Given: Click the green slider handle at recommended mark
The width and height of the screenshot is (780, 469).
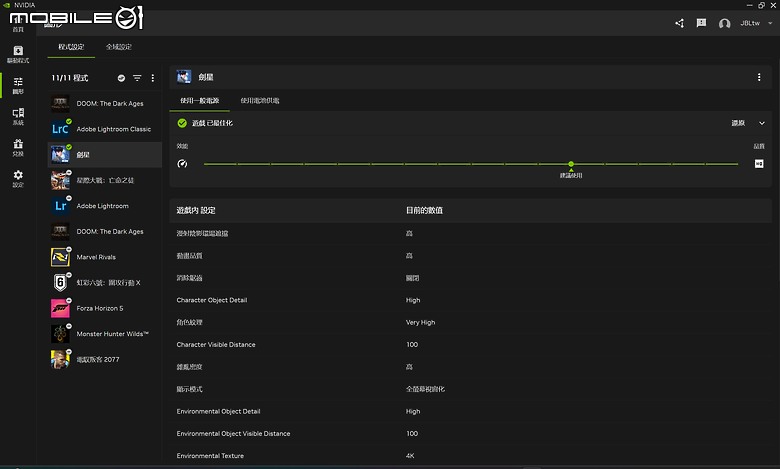Looking at the screenshot, I should pos(571,164).
